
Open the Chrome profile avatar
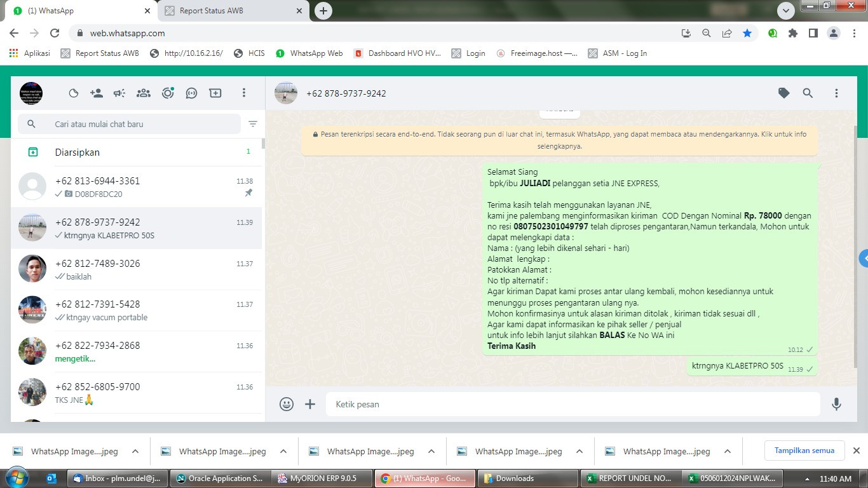pos(834,33)
